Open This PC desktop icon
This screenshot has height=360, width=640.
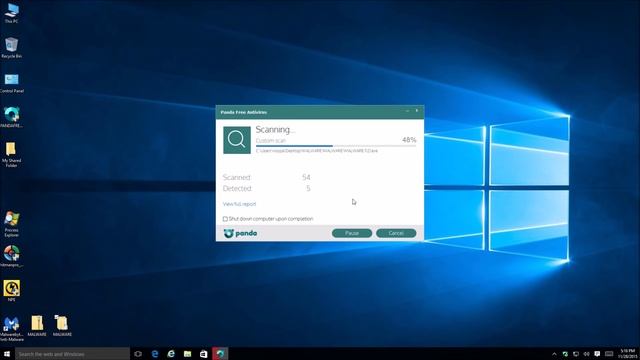coord(11,13)
